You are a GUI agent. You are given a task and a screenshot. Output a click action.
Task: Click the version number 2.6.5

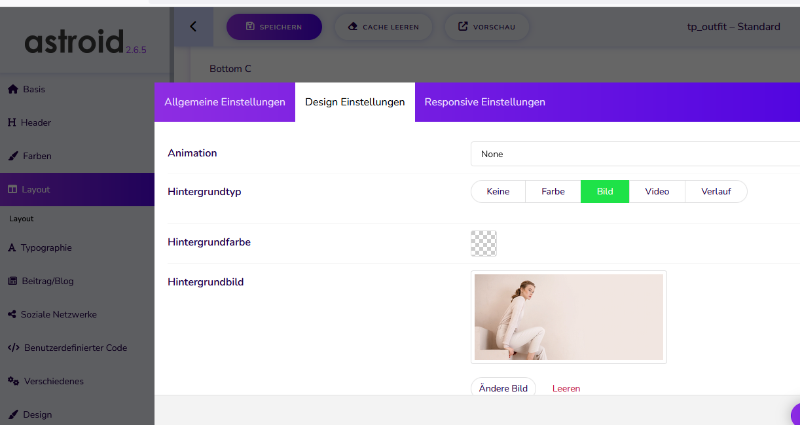tap(136, 50)
